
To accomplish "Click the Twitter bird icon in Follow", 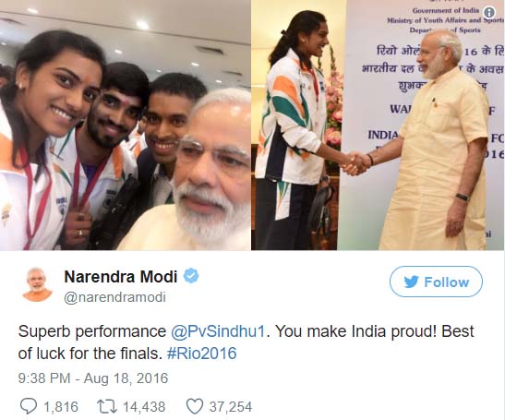I will [411, 282].
